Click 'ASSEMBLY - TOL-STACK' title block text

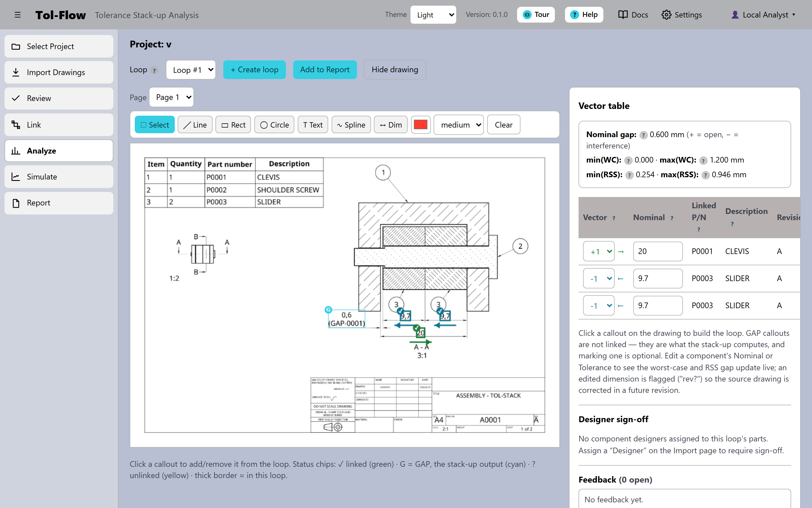point(488,395)
